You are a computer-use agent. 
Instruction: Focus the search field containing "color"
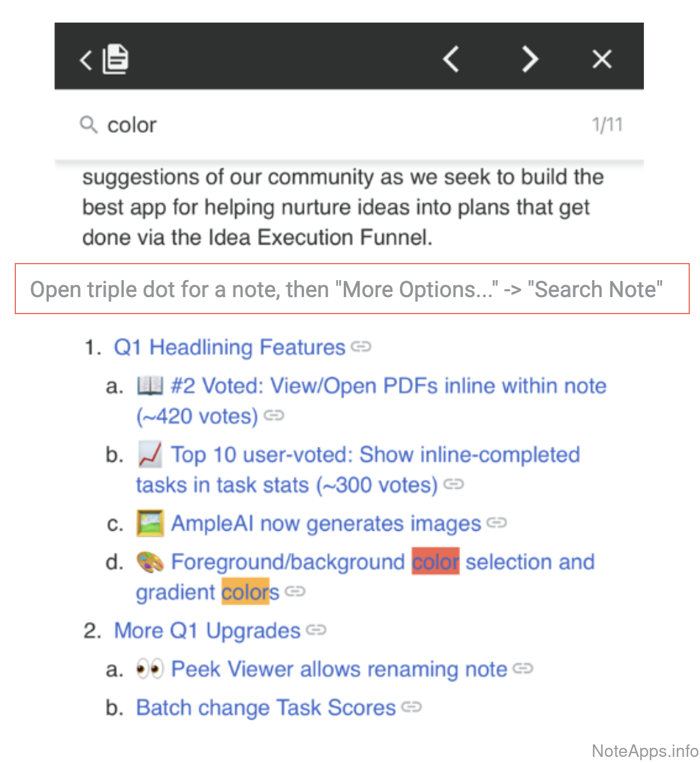tap(340, 125)
